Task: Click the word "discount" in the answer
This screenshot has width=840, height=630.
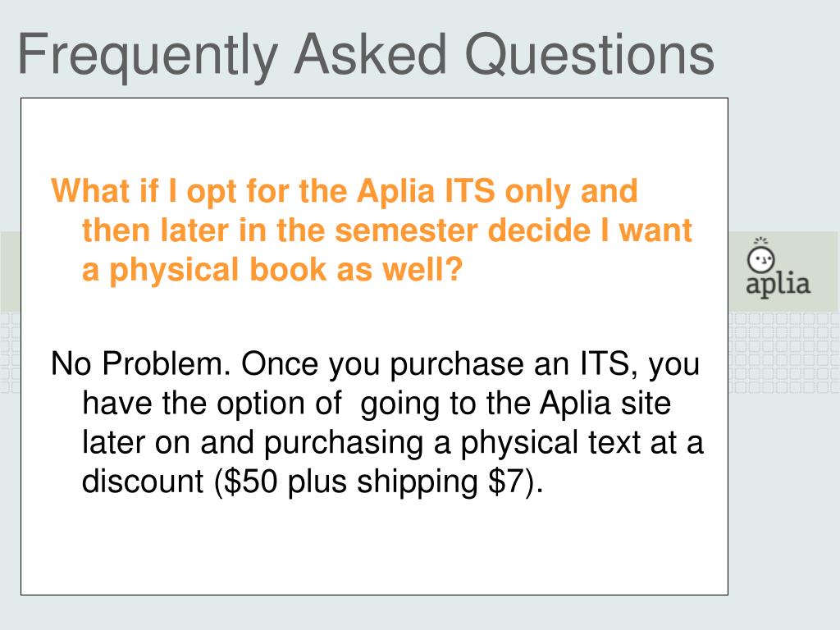Action: 143,481
